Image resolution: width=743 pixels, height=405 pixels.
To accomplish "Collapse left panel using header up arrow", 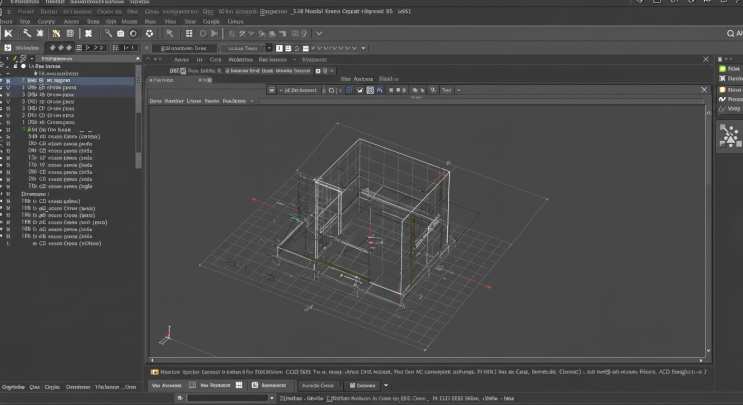I will [x=138, y=59].
